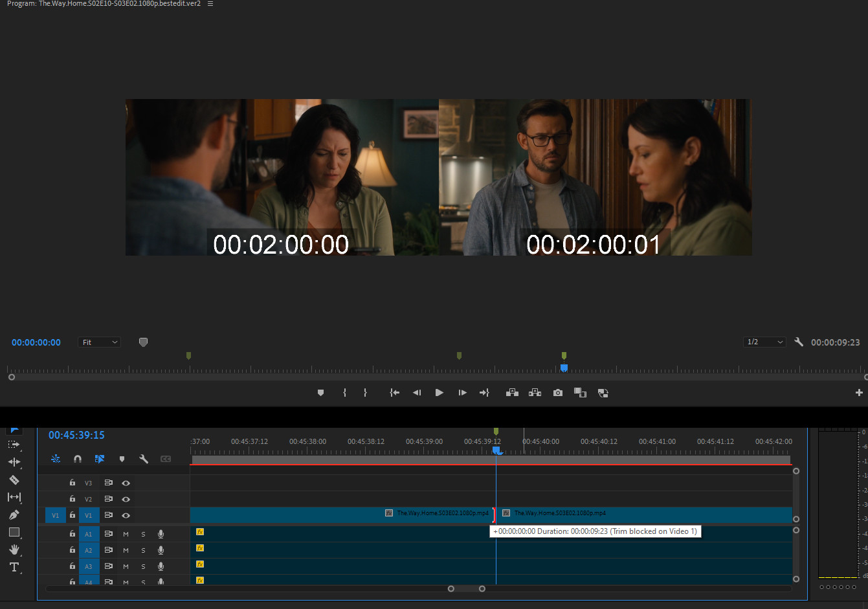Screen dimensions: 868x609
Task: Mute audio track A1
Action: 126,534
